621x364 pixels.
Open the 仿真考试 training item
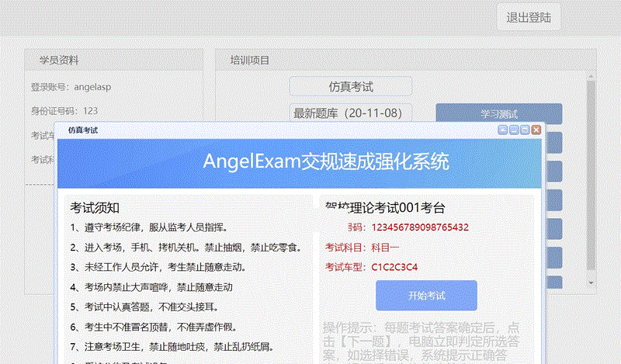350,87
